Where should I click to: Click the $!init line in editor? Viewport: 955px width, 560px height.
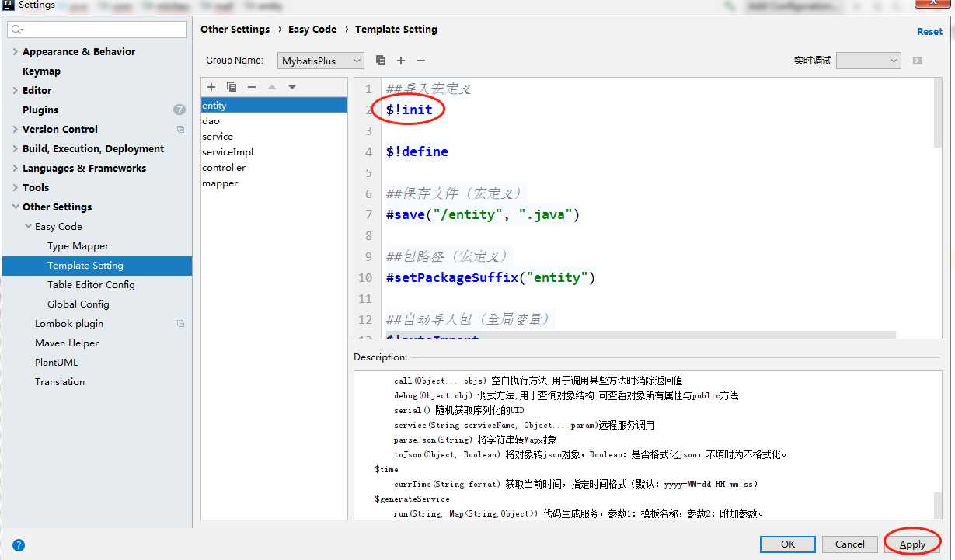point(410,110)
